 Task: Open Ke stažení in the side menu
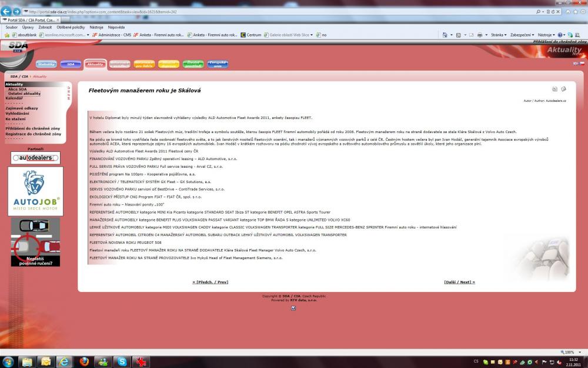tap(15, 119)
